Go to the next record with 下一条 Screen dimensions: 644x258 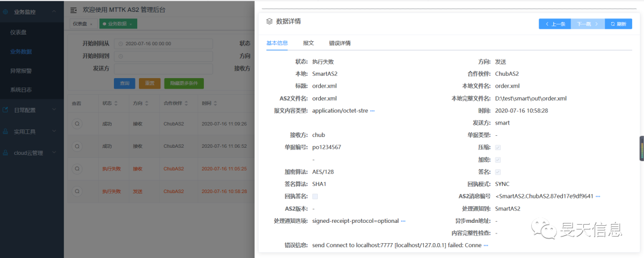tap(588, 24)
